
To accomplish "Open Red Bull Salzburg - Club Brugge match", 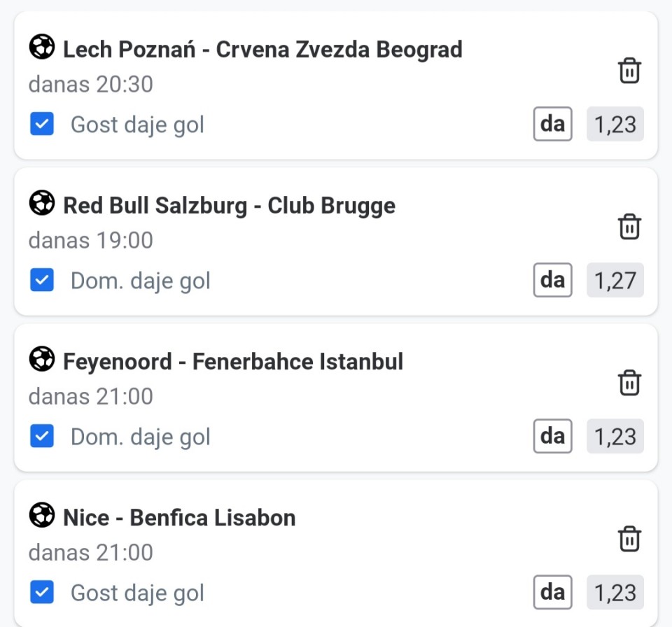I will (230, 205).
